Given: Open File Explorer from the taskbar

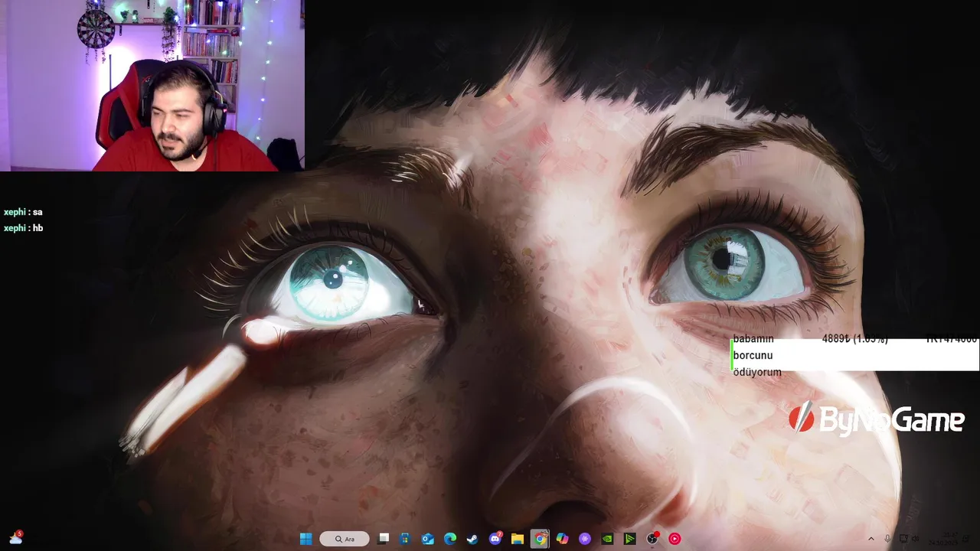Looking at the screenshot, I should coord(518,539).
